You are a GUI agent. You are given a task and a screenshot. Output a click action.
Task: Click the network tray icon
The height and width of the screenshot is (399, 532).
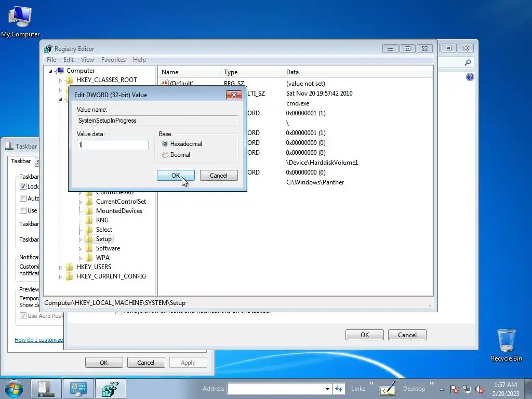[467, 389]
